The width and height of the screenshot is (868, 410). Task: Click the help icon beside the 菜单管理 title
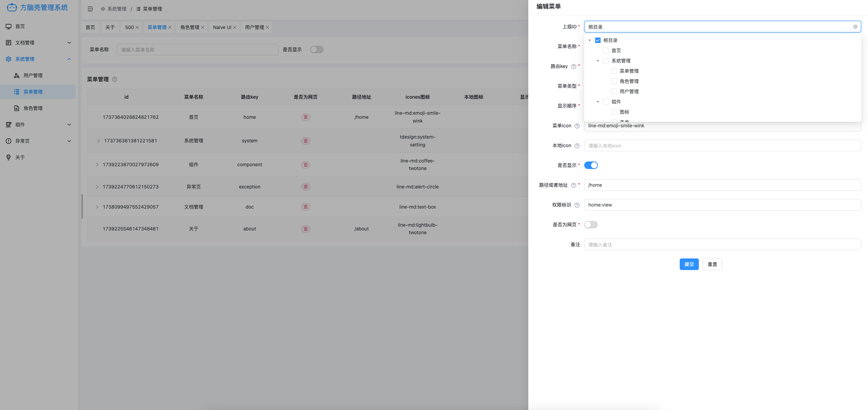[115, 79]
